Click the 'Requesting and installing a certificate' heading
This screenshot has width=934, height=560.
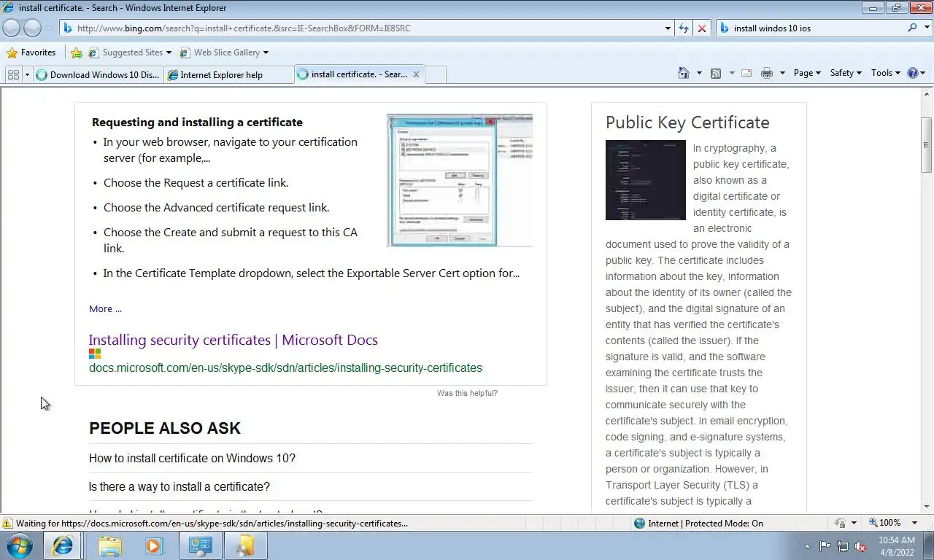tap(197, 122)
